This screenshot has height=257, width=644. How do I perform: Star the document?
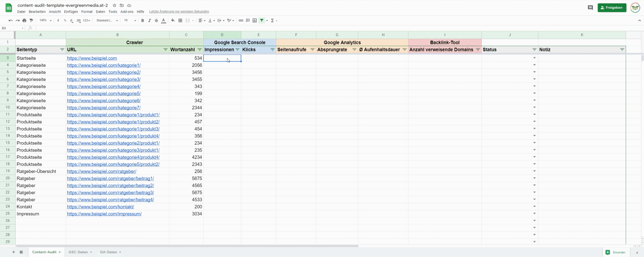click(114, 5)
